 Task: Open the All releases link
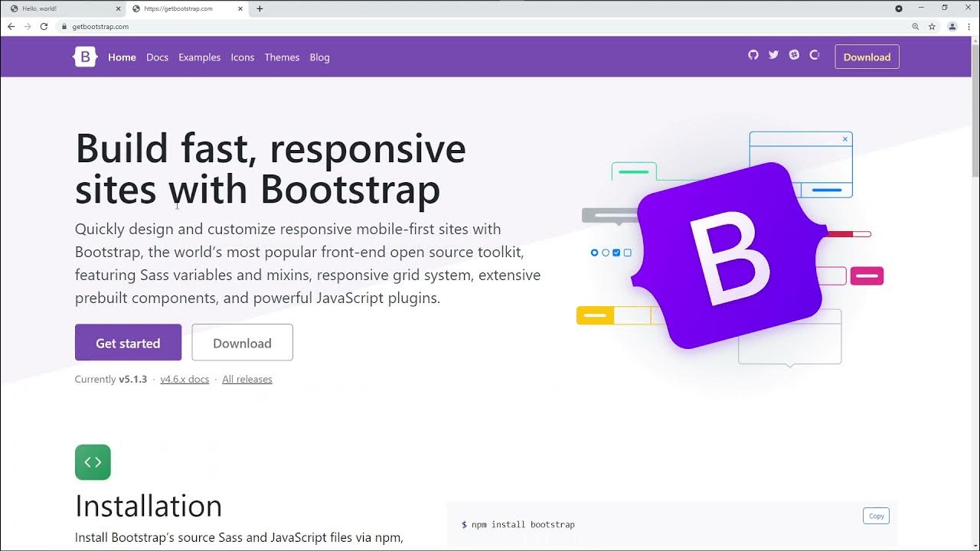tap(247, 380)
